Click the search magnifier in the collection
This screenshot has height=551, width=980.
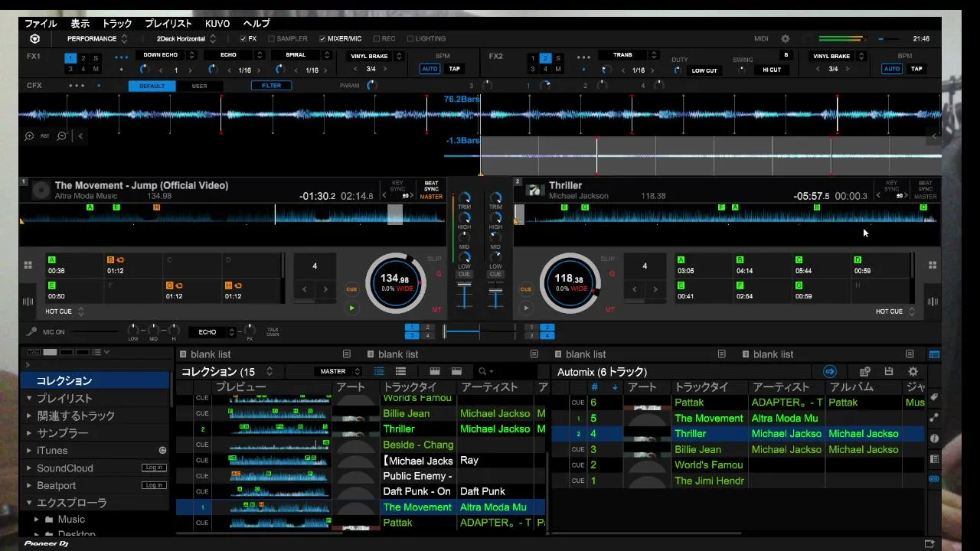tap(482, 372)
